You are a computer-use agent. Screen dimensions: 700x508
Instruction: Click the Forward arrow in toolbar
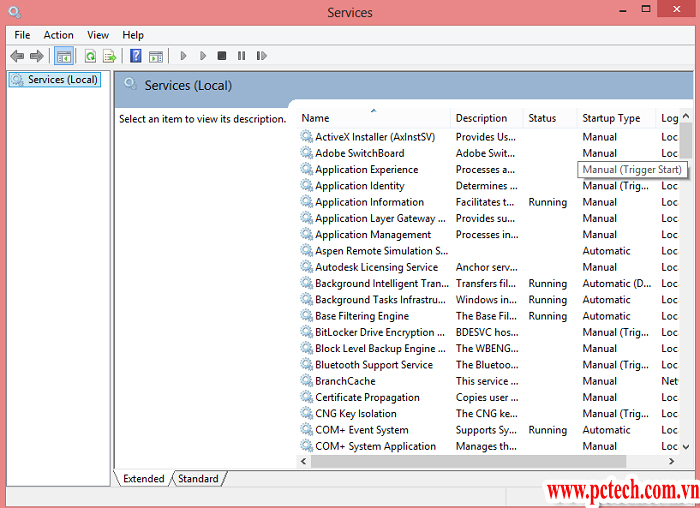point(37,56)
